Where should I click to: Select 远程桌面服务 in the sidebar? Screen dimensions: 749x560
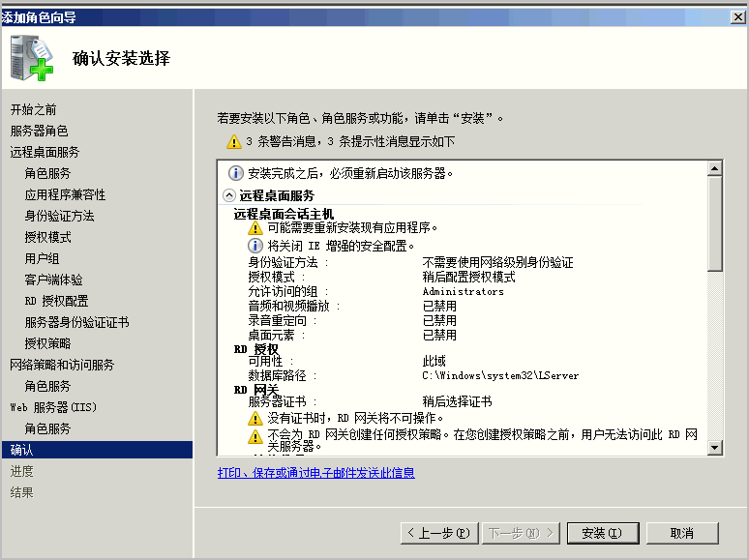pos(45,152)
